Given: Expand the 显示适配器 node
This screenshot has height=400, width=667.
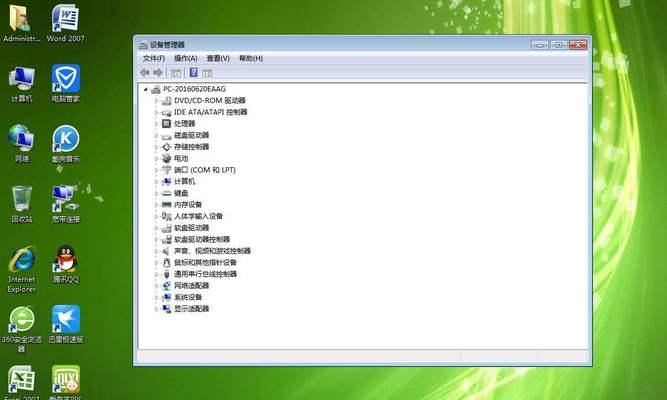Looking at the screenshot, I should [x=156, y=309].
